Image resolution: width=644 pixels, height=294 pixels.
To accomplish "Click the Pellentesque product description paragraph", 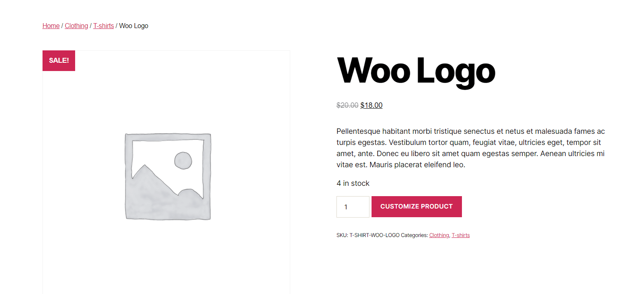I will point(471,148).
